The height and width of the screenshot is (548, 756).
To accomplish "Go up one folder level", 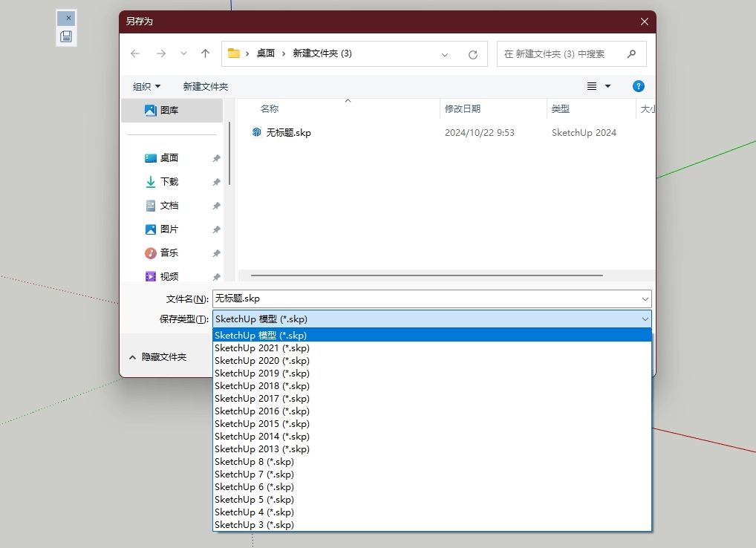I will (x=206, y=53).
